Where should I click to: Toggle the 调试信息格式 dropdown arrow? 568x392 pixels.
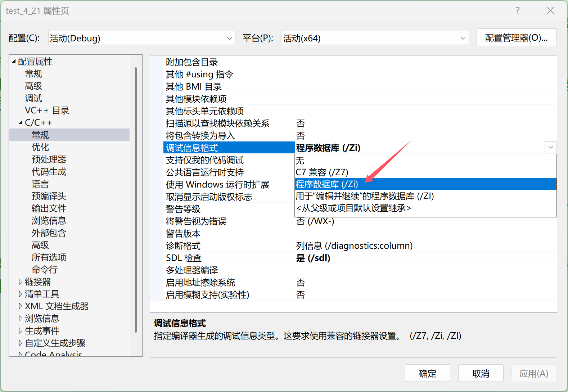(551, 148)
